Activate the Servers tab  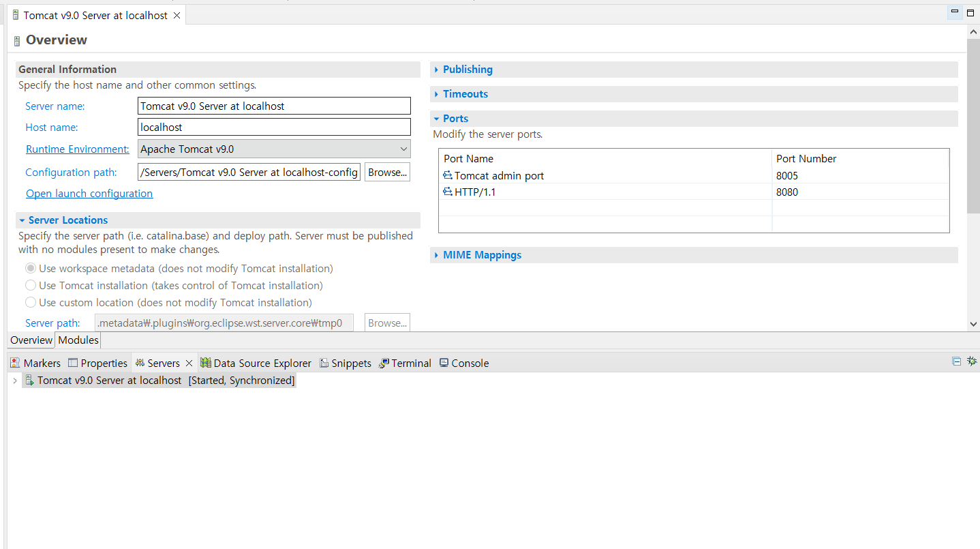coord(157,363)
